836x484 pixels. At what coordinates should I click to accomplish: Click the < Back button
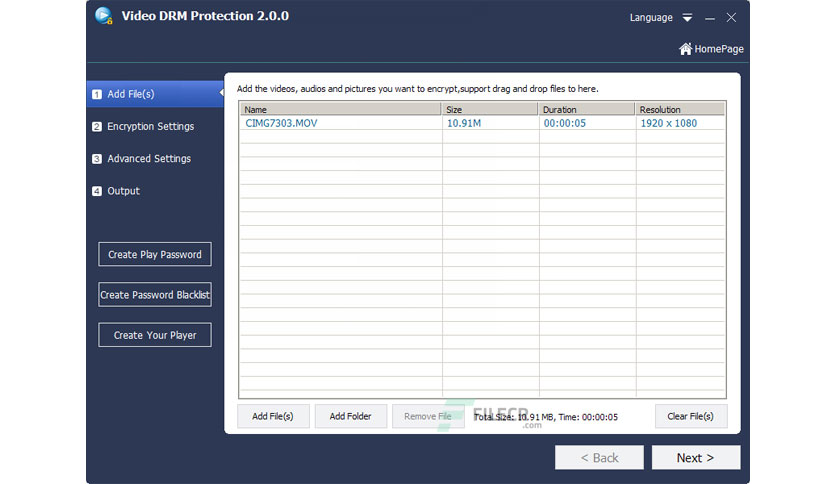point(599,458)
